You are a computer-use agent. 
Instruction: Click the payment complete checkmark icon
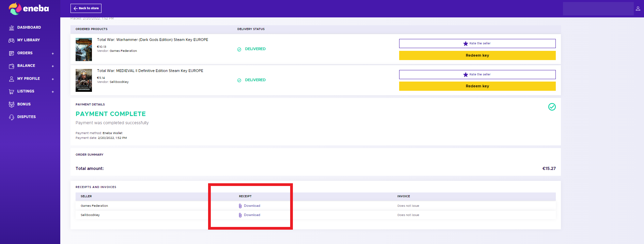(552, 107)
